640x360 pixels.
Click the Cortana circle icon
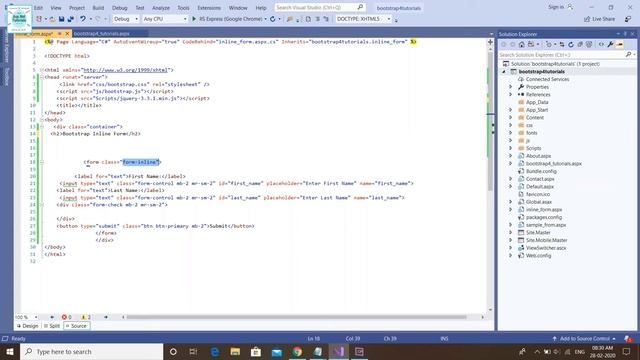pos(173,351)
